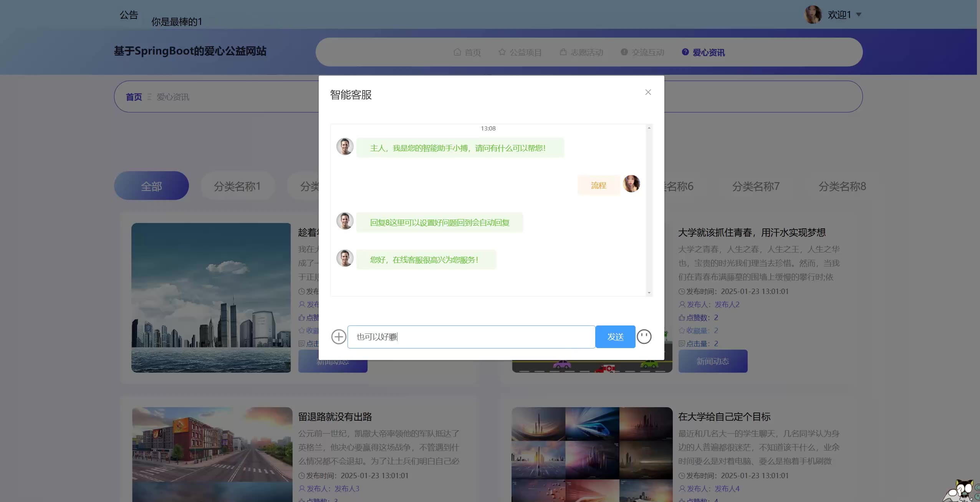Close the 智能客服 dialog
980x502 pixels.
click(648, 92)
